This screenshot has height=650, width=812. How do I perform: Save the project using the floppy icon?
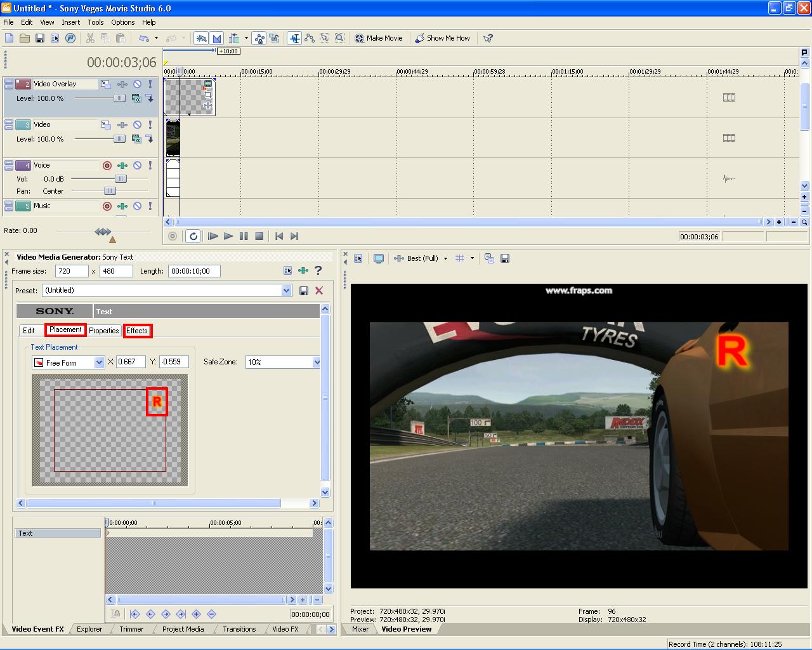[40, 38]
